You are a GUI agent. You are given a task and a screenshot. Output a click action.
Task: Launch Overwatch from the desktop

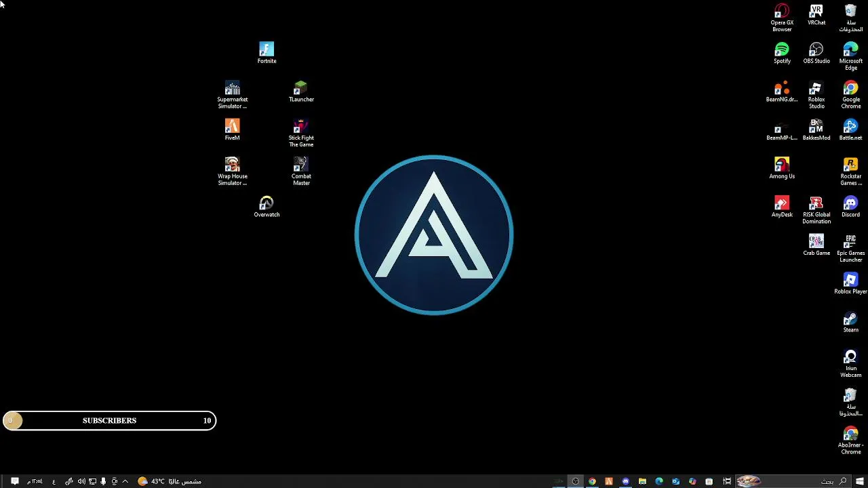point(267,207)
